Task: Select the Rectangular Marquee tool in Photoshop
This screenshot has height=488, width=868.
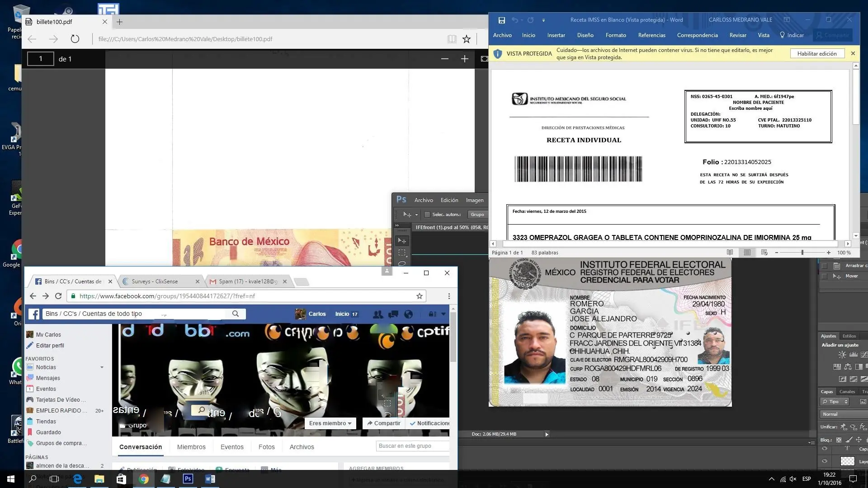Action: (x=401, y=253)
